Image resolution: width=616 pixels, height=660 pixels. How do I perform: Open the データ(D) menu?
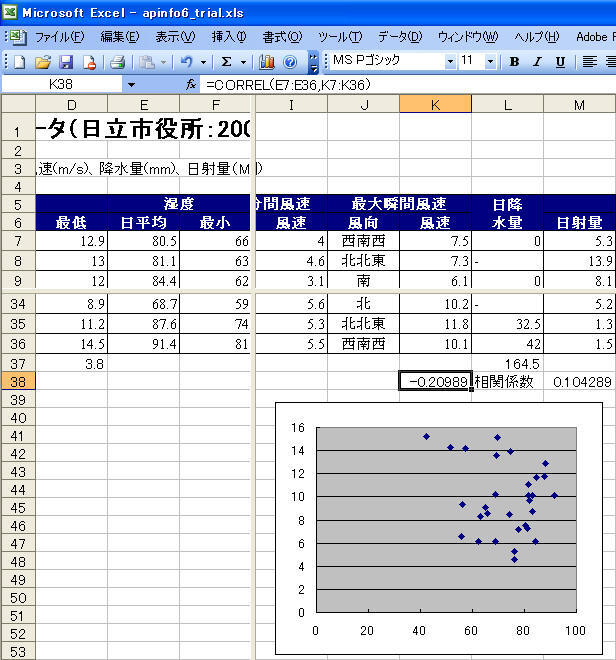coord(399,36)
